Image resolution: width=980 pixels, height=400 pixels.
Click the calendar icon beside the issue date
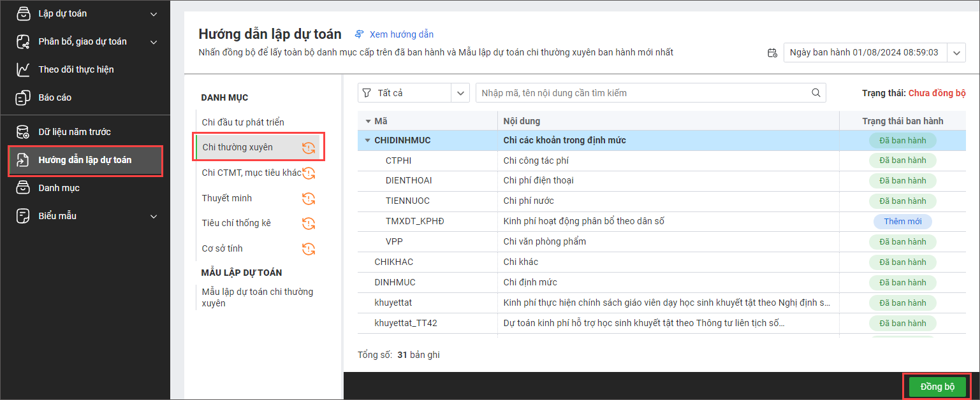[x=772, y=53]
